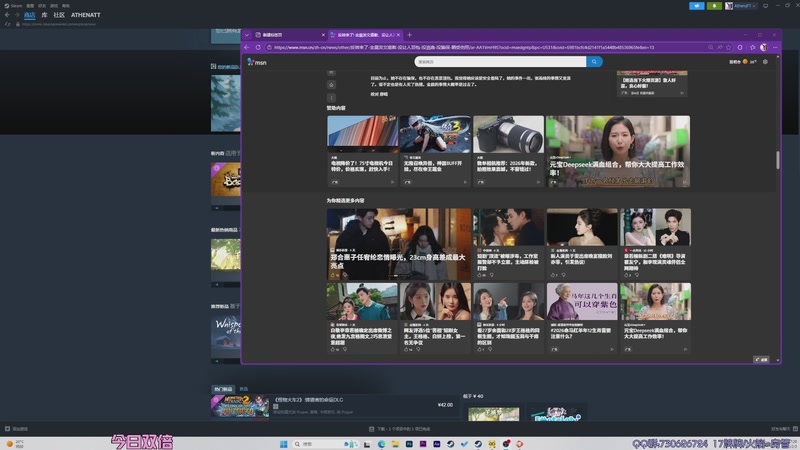This screenshot has height=450, width=800.
Task: Open browser more options menu
Action: point(775,47)
